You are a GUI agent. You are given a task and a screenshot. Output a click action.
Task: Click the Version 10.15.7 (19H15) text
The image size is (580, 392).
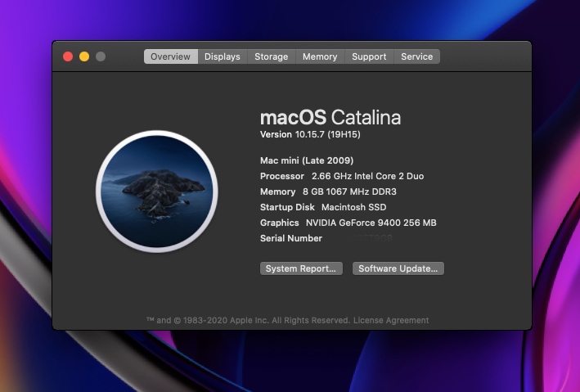[x=310, y=134]
